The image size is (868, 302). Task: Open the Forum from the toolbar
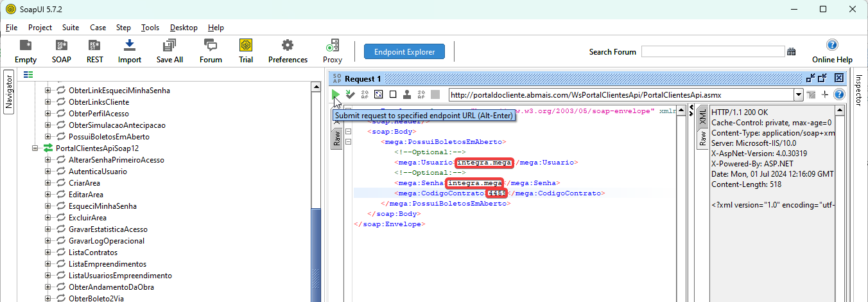tap(211, 51)
